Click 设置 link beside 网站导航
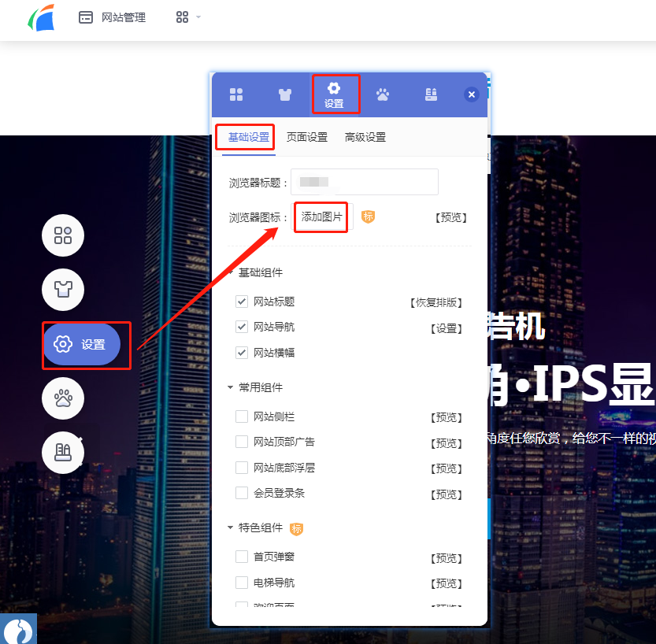 (x=447, y=328)
